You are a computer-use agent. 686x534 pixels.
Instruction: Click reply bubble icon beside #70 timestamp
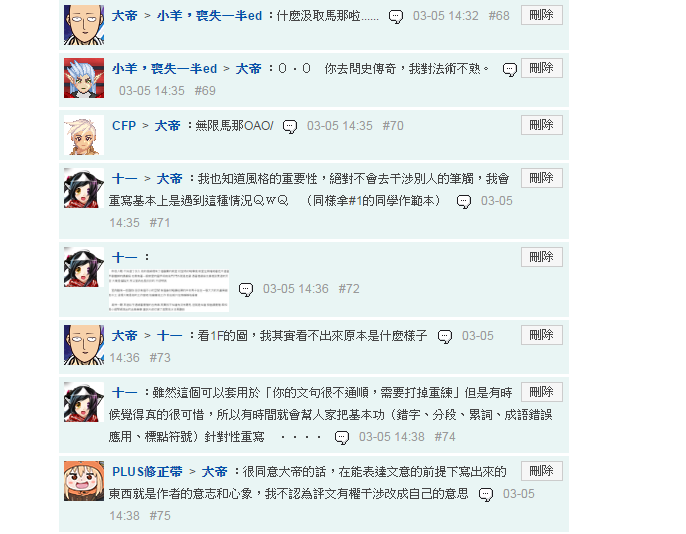[290, 126]
